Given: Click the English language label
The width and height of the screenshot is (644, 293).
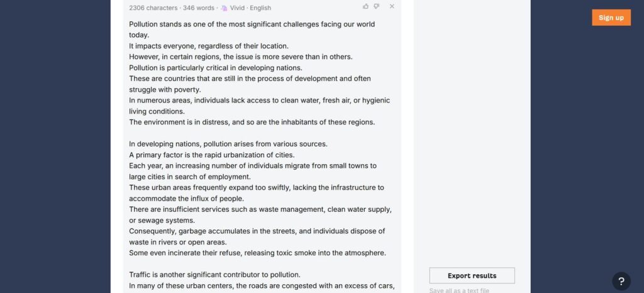Looking at the screenshot, I should (x=260, y=8).
